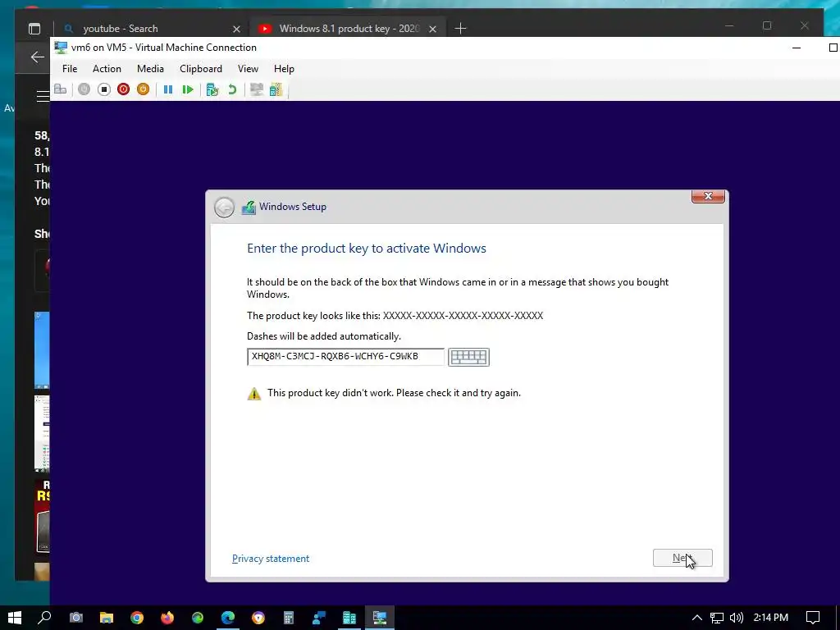The image size is (840, 630).
Task: Send Ctrl+Alt+Delete using the toolbar keyboard icon
Action: [x=61, y=89]
